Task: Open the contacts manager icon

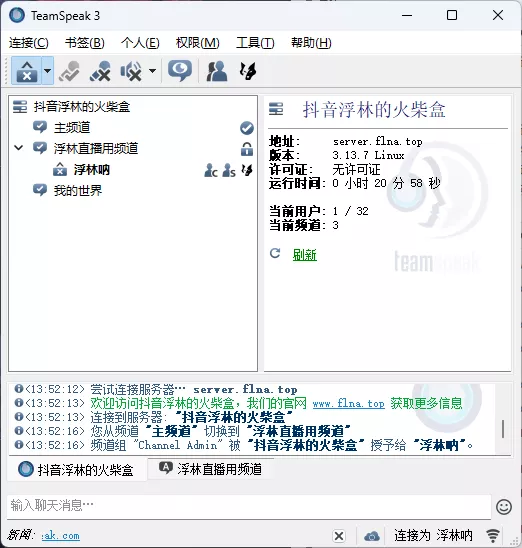Action: [x=217, y=71]
